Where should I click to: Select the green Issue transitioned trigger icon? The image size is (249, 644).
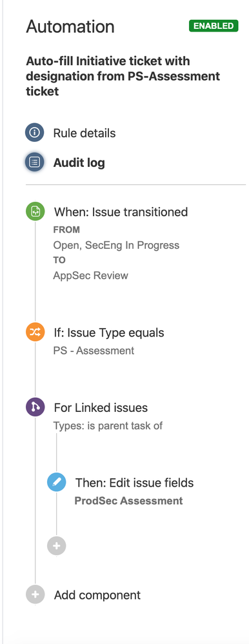coord(35,211)
